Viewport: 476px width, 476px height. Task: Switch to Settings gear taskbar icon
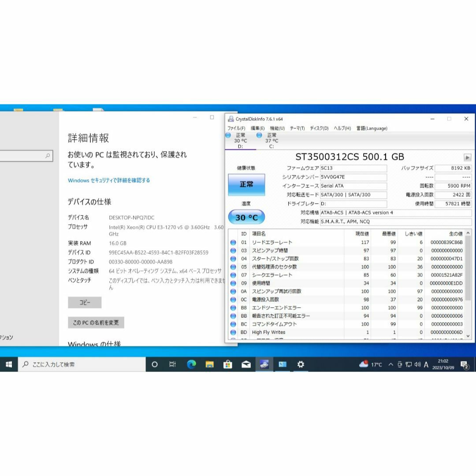(301, 364)
